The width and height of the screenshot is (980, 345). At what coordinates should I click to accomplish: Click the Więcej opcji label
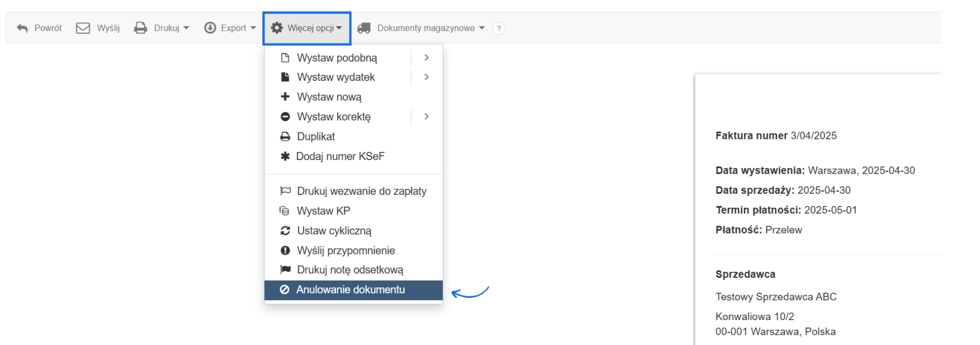tap(311, 28)
